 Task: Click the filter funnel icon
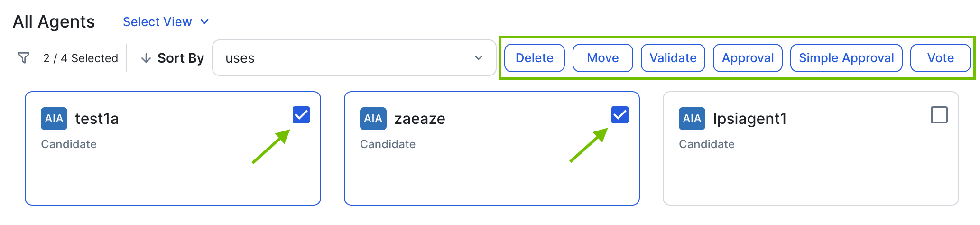(x=23, y=58)
